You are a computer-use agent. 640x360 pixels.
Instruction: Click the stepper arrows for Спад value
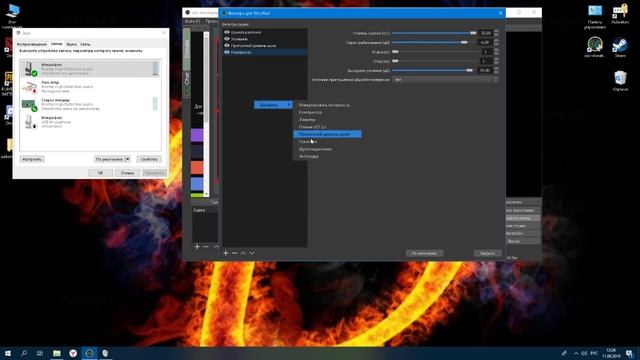(496, 61)
